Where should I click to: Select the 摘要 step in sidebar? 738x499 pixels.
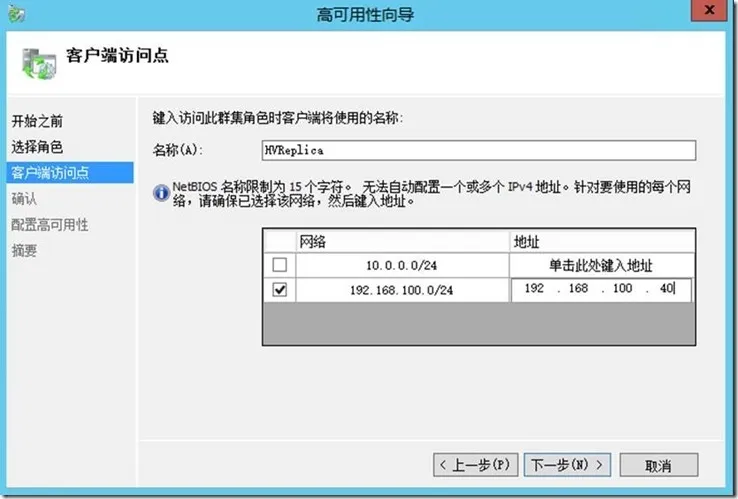tap(24, 250)
